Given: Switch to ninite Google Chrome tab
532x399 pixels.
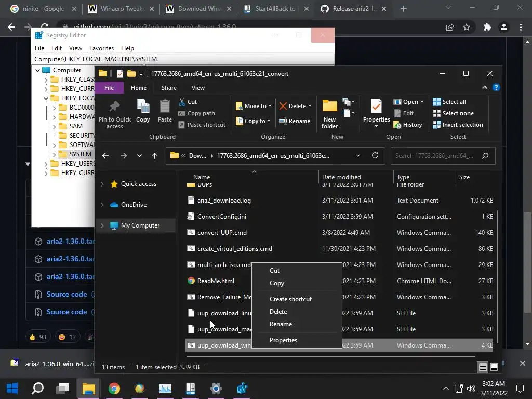Looking at the screenshot, I should 44,9.
